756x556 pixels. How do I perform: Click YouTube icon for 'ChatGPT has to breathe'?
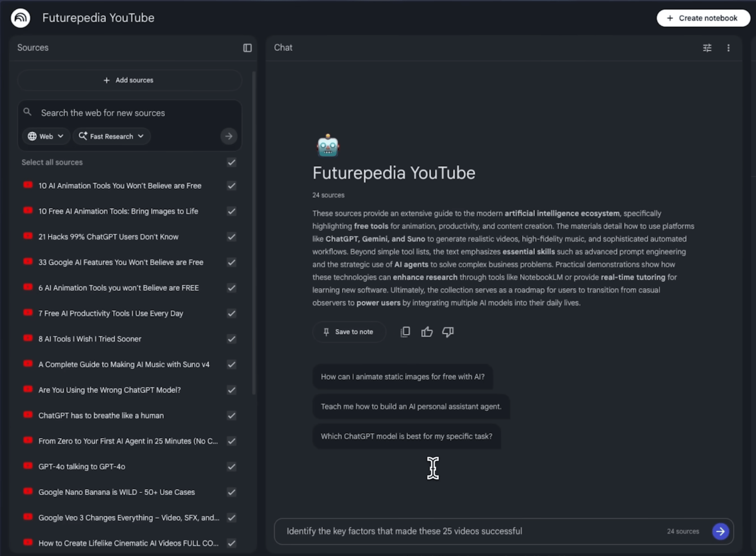click(x=28, y=415)
